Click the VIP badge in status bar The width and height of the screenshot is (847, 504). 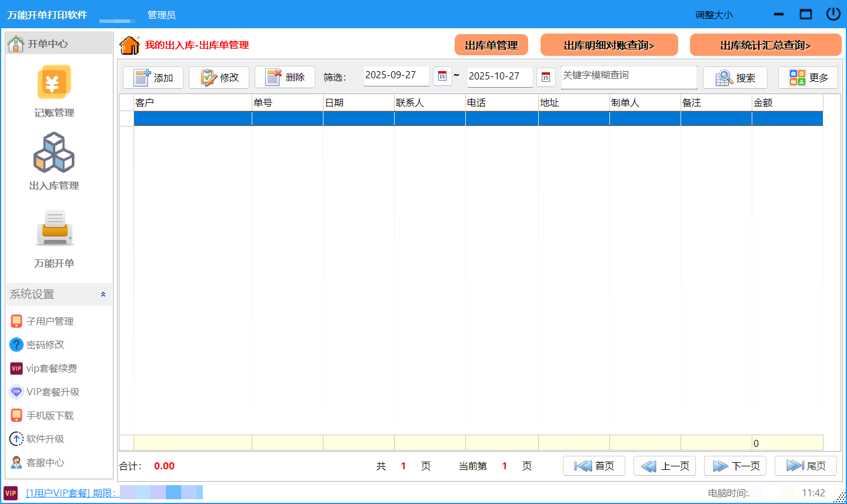pyautogui.click(x=11, y=493)
